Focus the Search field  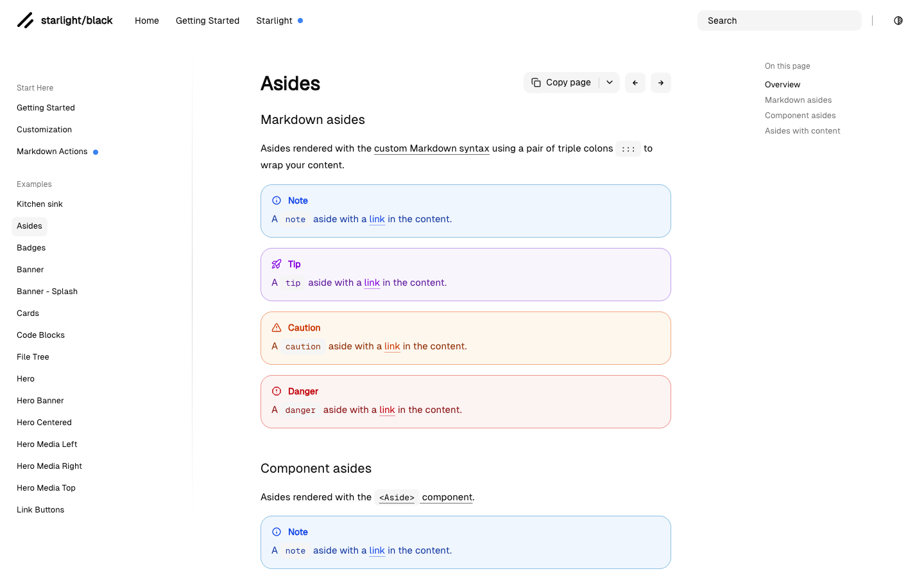click(x=780, y=21)
